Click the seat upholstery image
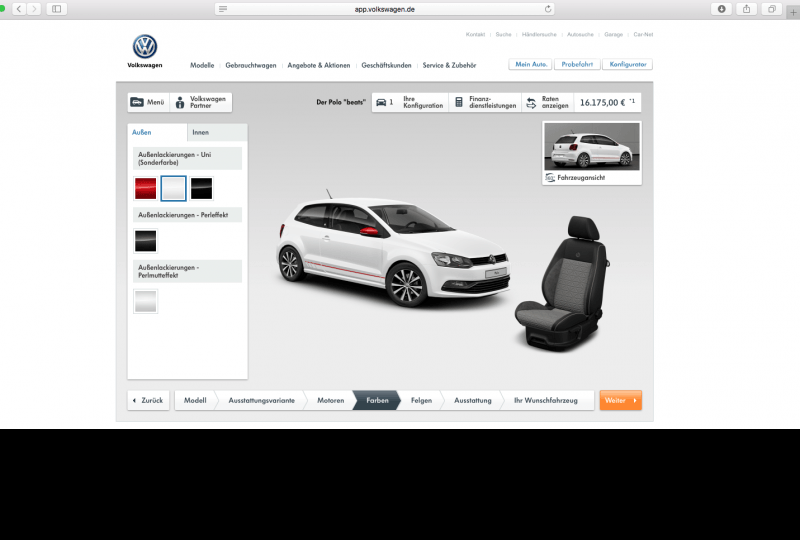 tap(562, 283)
